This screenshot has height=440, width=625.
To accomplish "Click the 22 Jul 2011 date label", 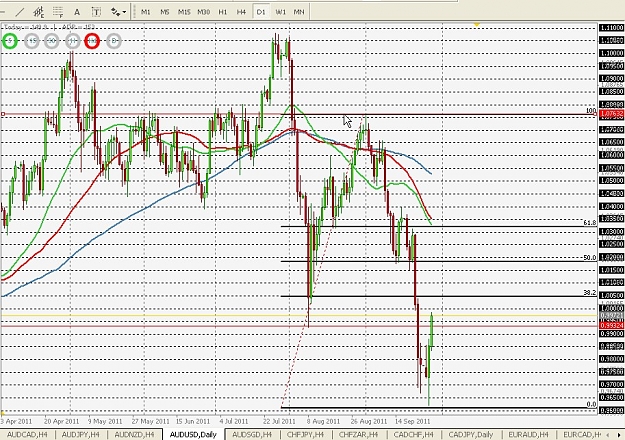I will (279, 421).
